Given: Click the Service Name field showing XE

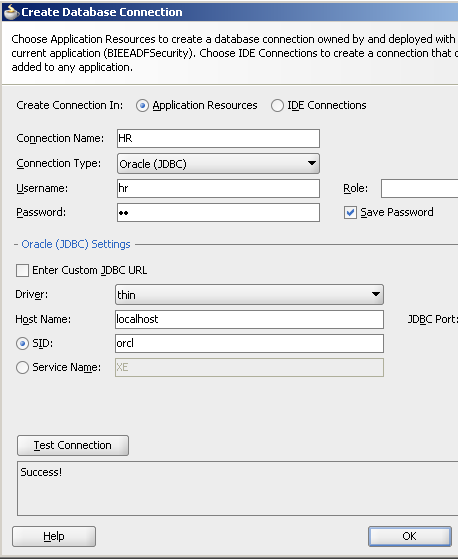Looking at the screenshot, I should (x=249, y=368).
